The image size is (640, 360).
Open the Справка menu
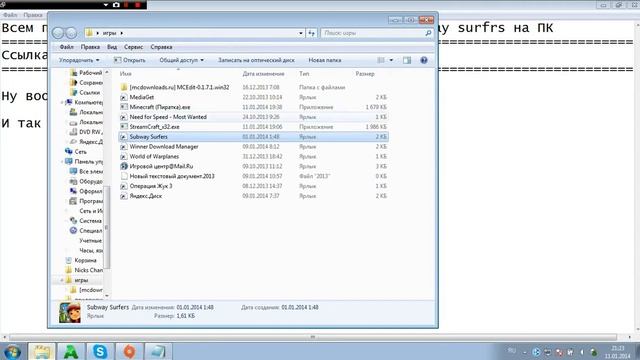(x=161, y=47)
